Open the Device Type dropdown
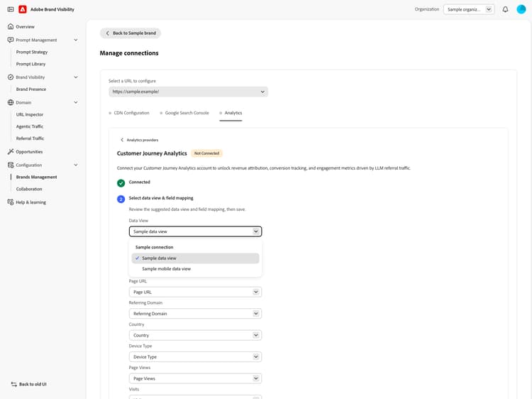 click(196, 357)
